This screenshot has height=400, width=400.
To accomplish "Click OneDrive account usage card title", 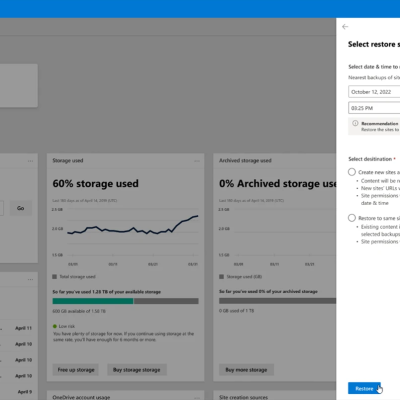I will pyautogui.click(x=81, y=397).
